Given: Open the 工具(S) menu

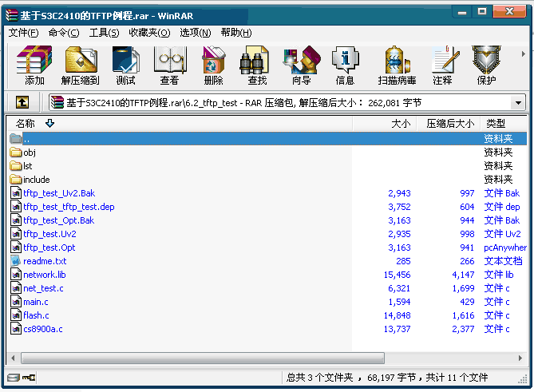Looking at the screenshot, I should 104,33.
